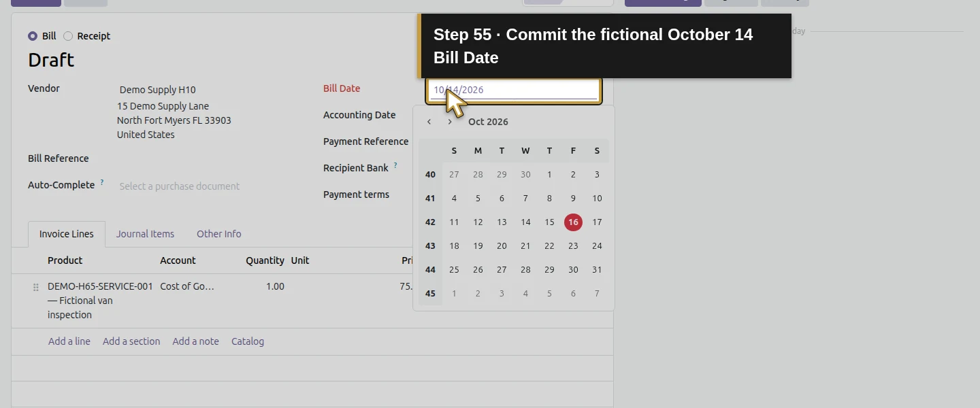Click Add a section link

tap(131, 341)
